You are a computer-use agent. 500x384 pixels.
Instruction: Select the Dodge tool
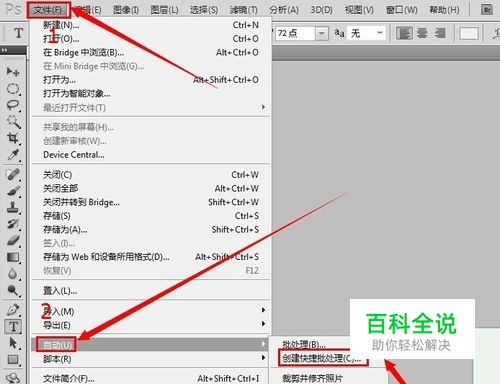tap(13, 291)
